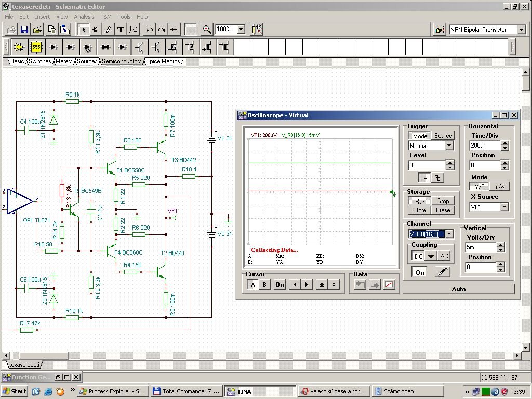The width and height of the screenshot is (532, 399).
Task: Switch to the Spice Macros tab
Action: (x=163, y=61)
